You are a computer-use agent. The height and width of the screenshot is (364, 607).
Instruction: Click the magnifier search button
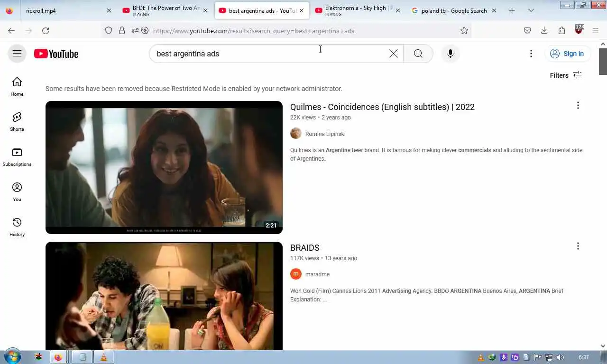coord(418,54)
